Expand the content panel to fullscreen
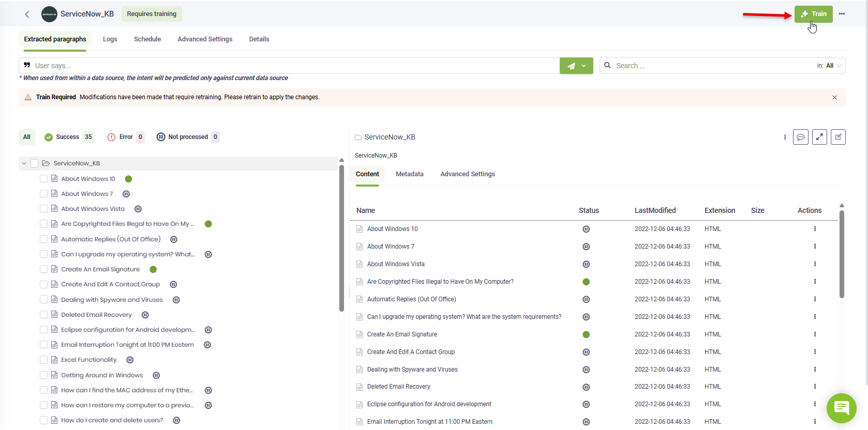The height and width of the screenshot is (430, 868). coord(819,137)
